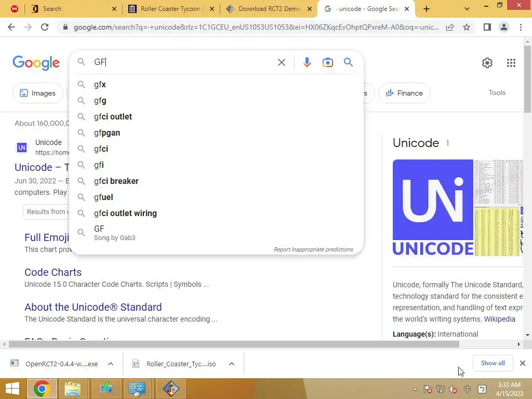The width and height of the screenshot is (532, 399).
Task: Click the taskbar clock showing 3:33 AM
Action: [509, 389]
